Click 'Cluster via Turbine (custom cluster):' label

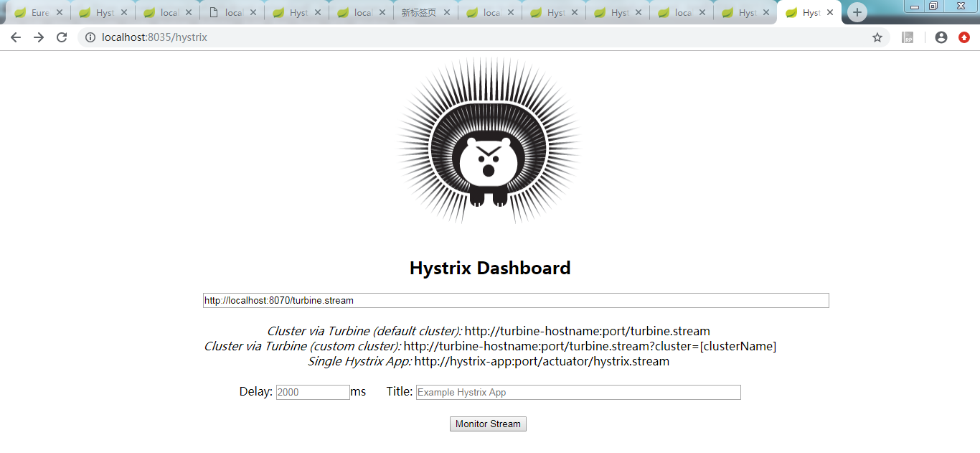[302, 347]
